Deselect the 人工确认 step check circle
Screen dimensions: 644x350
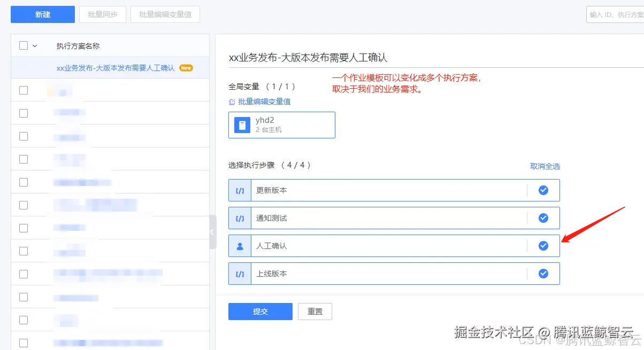coord(543,245)
